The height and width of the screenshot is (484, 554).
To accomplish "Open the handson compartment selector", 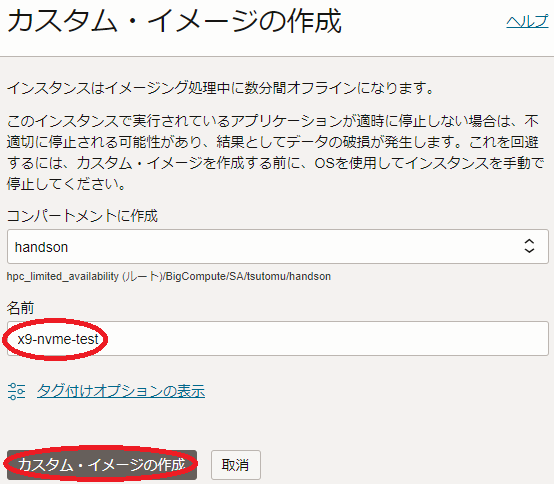I will click(x=278, y=246).
